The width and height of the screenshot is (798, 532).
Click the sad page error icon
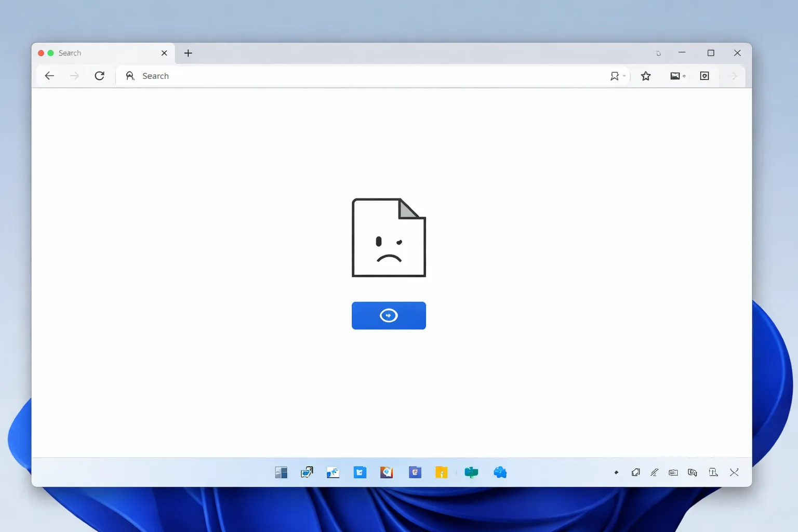[389, 237]
